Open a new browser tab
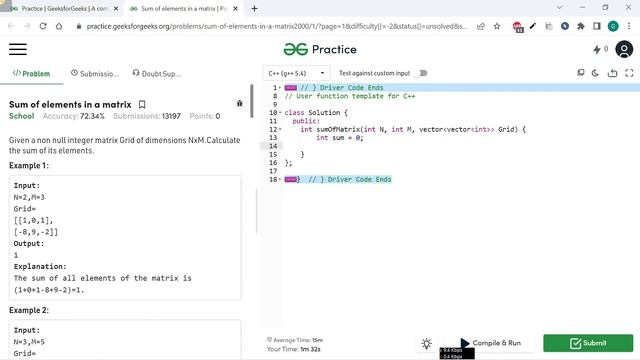The height and width of the screenshot is (360, 640). coord(254,8)
